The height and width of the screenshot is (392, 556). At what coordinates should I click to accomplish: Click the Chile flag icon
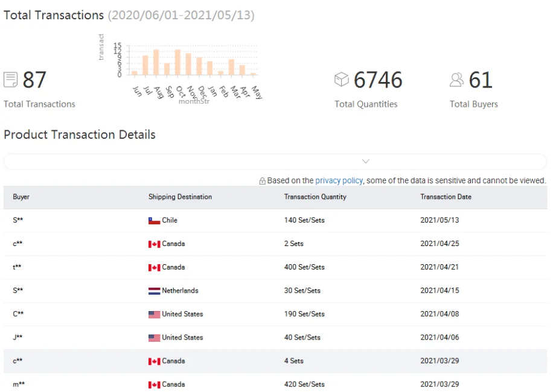(x=154, y=221)
